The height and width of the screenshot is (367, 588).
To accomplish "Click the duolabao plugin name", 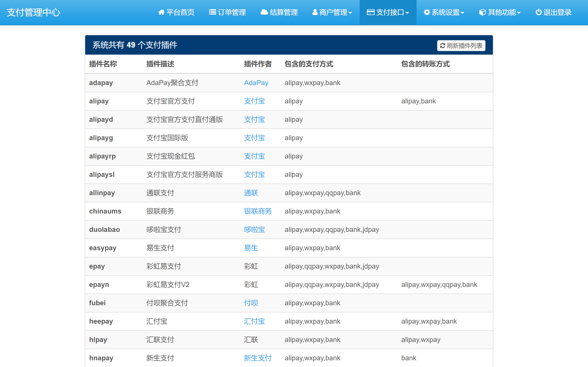I will [105, 229].
